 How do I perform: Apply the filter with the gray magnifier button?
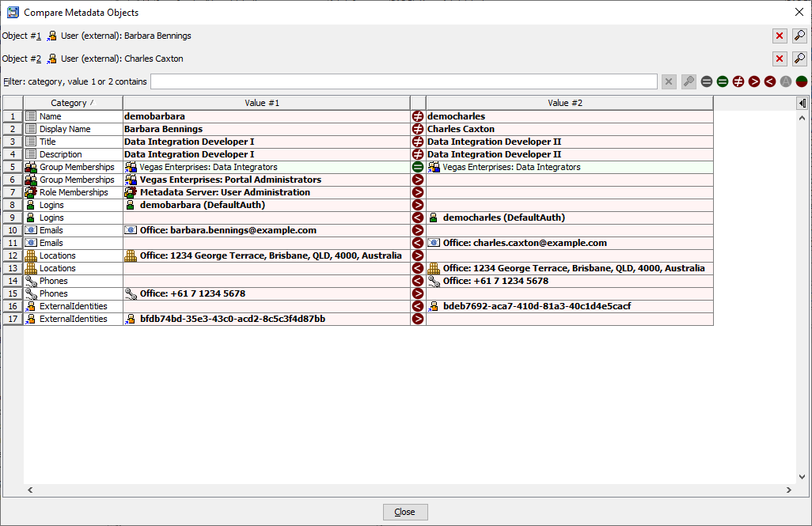689,81
